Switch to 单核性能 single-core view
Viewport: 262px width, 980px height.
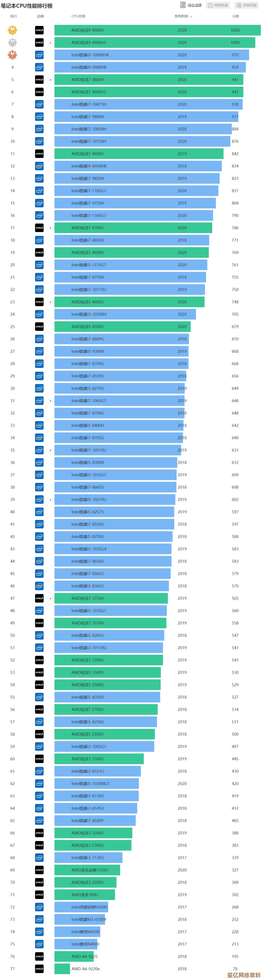218,5
